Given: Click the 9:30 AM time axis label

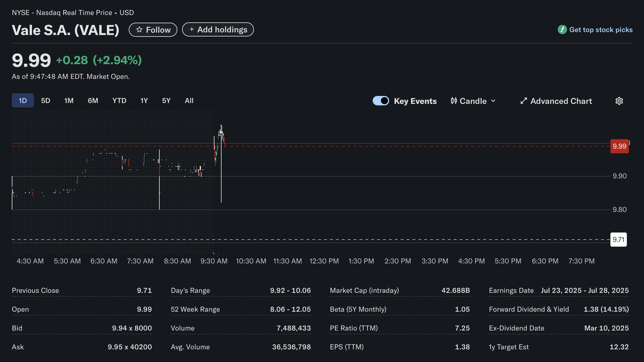Looking at the screenshot, I should click(214, 261).
